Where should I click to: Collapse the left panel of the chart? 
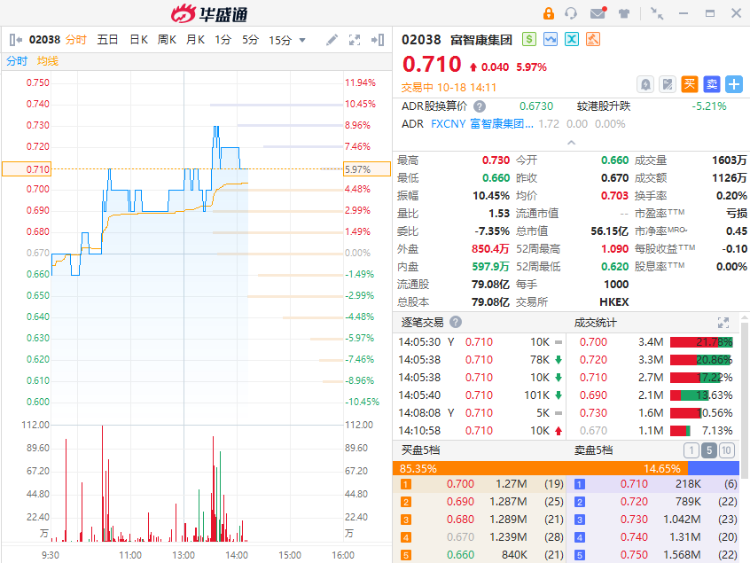(x=16, y=40)
